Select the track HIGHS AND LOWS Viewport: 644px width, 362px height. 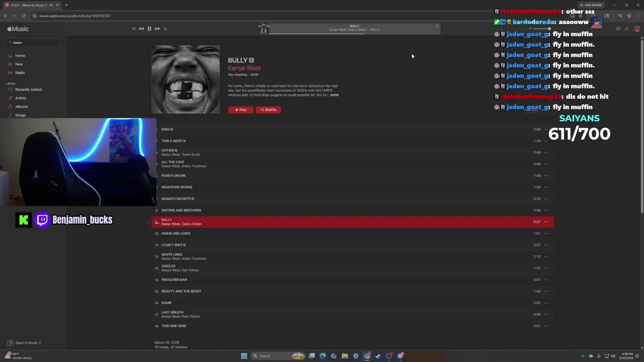coord(353,233)
